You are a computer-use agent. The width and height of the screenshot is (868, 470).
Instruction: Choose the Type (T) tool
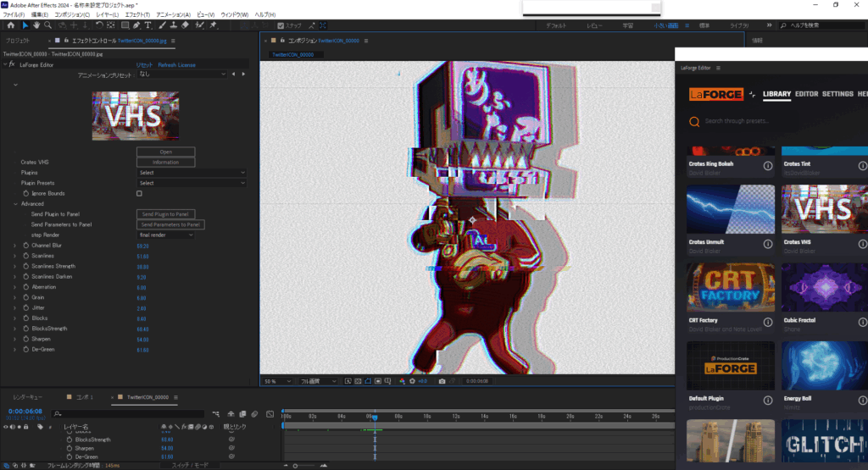(x=148, y=25)
